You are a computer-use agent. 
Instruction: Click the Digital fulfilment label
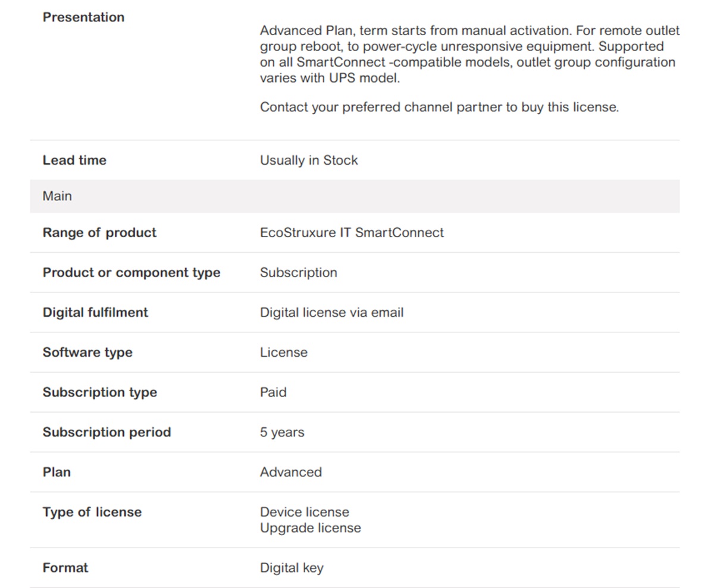[95, 312]
